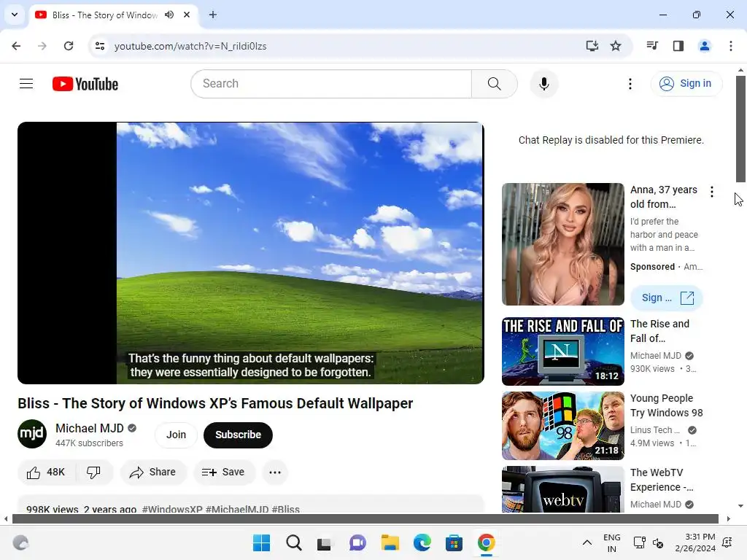Open Anna sponsored ad image
This screenshot has width=747, height=560.
[562, 244]
